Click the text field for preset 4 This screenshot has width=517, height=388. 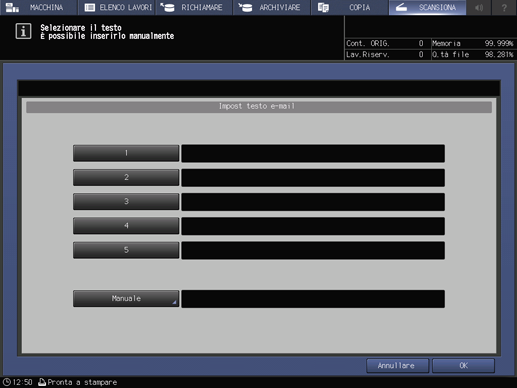(313, 226)
